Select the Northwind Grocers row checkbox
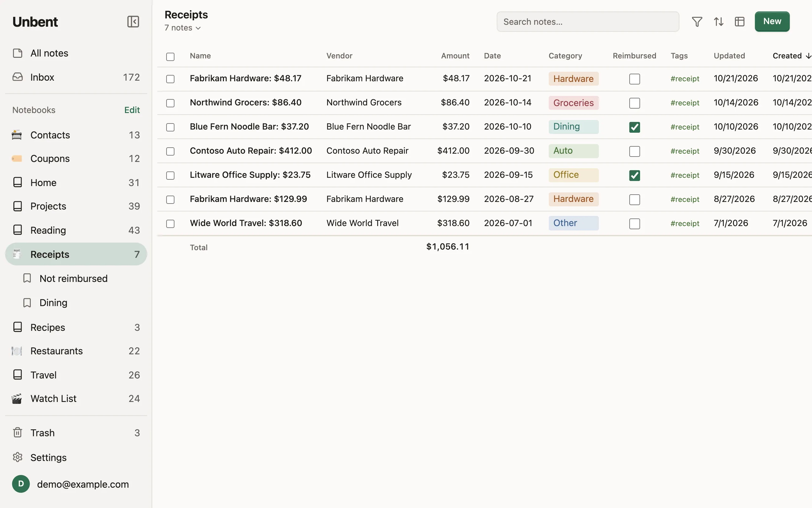The height and width of the screenshot is (508, 812). tap(170, 103)
